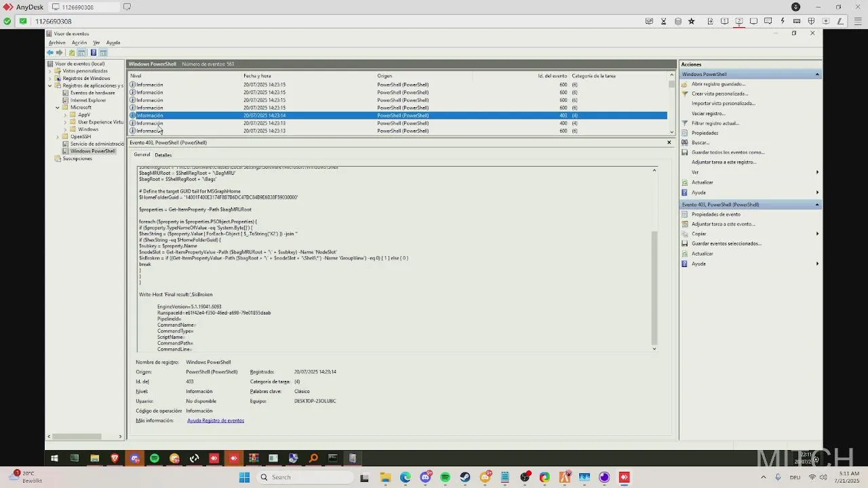Click AnyDesk hourglass icon
The width and height of the screenshot is (868, 488).
[664, 21]
